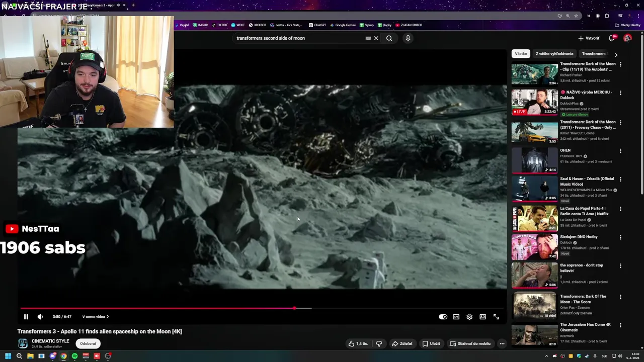This screenshot has width=644, height=362.
Task: Open options for the 'La Casa de Papel' video
Action: pos(620,209)
